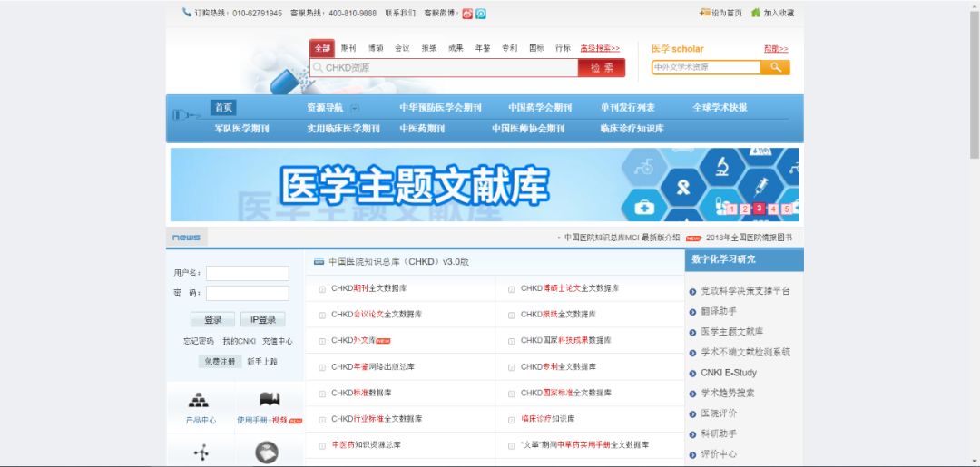The height and width of the screenshot is (467, 980).
Task: Show banner slide 3
Action: (x=759, y=209)
